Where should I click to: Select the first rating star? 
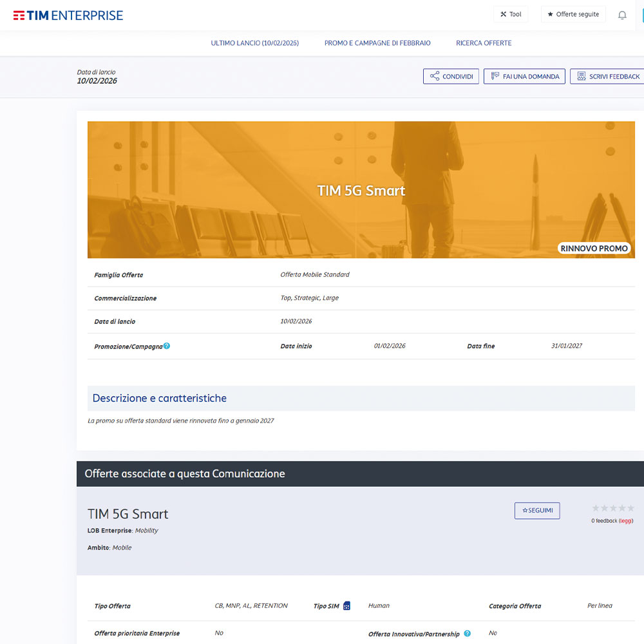click(x=596, y=508)
